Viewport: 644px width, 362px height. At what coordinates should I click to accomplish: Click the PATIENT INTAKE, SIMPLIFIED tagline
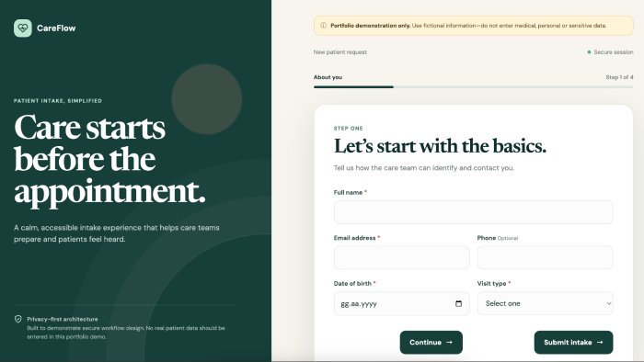click(58, 100)
